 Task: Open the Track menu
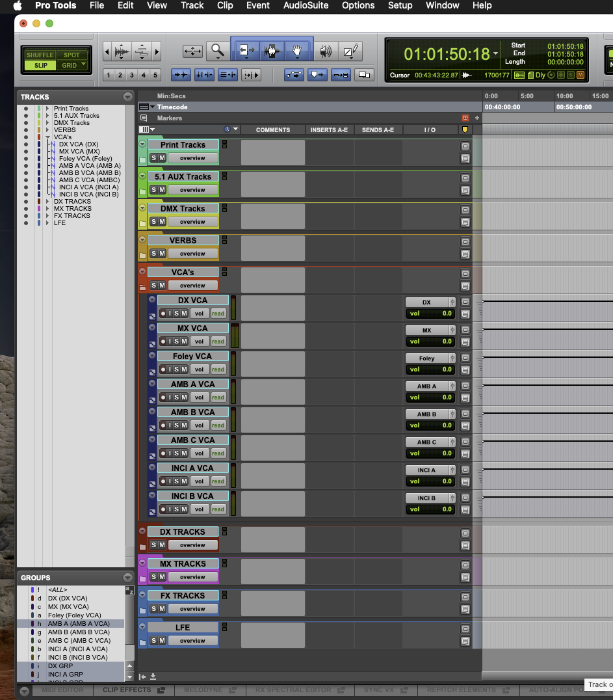(192, 5)
